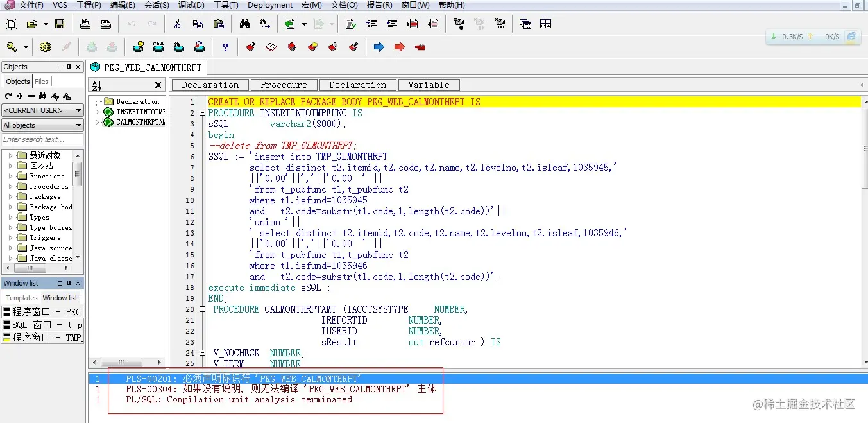The width and height of the screenshot is (868, 423).
Task: Expand the Procedures folder in object tree
Action: coord(10,186)
